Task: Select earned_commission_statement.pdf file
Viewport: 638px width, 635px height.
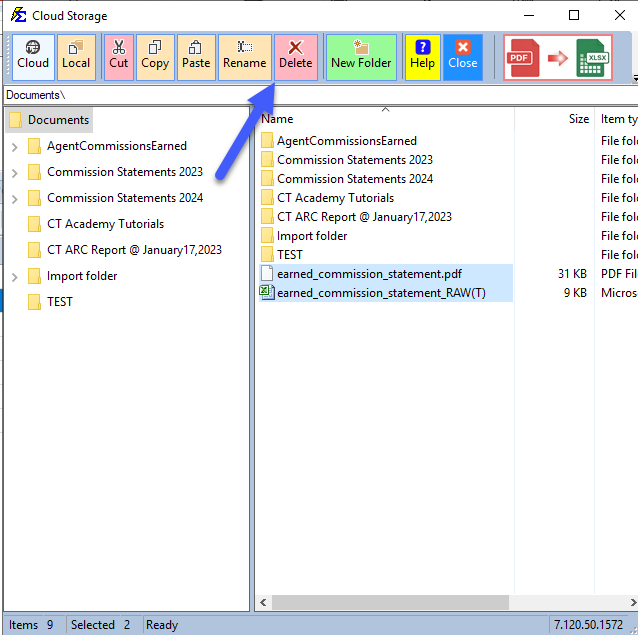Action: tap(369, 274)
